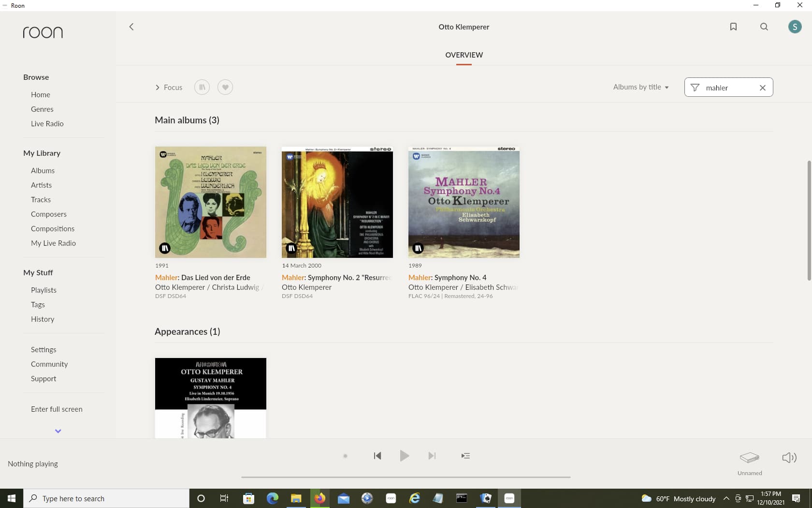This screenshot has width=812, height=508.
Task: Go back using the left chevron
Action: [131, 27]
